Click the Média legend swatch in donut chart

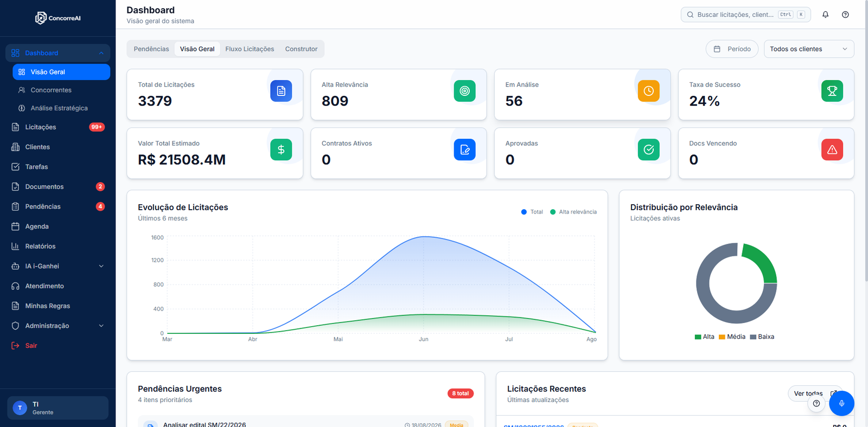tap(722, 337)
